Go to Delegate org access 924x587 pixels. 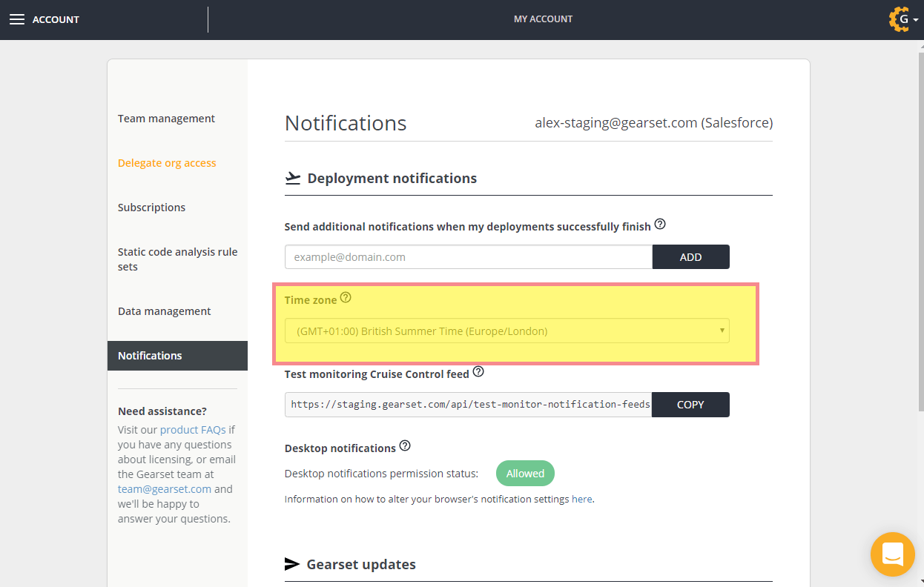tap(167, 163)
